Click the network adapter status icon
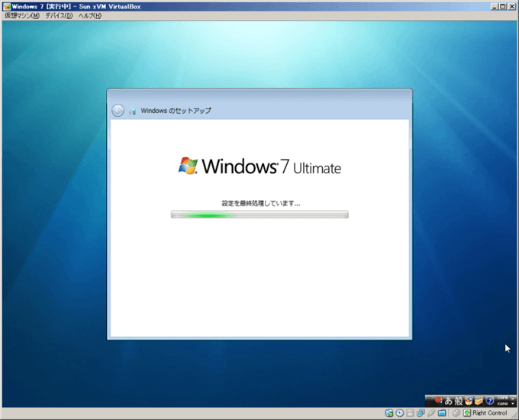Image resolution: width=519 pixels, height=420 pixels. tap(421, 413)
